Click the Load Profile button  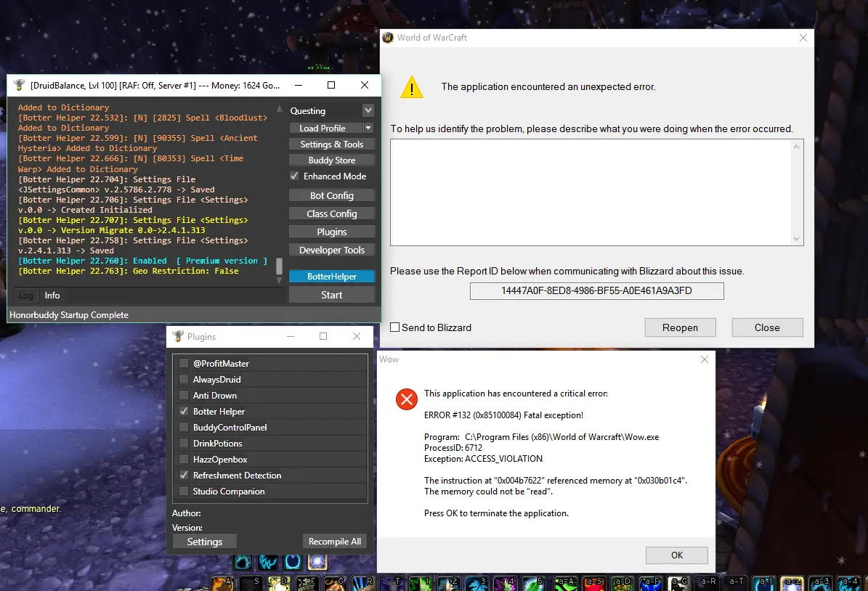(x=326, y=128)
